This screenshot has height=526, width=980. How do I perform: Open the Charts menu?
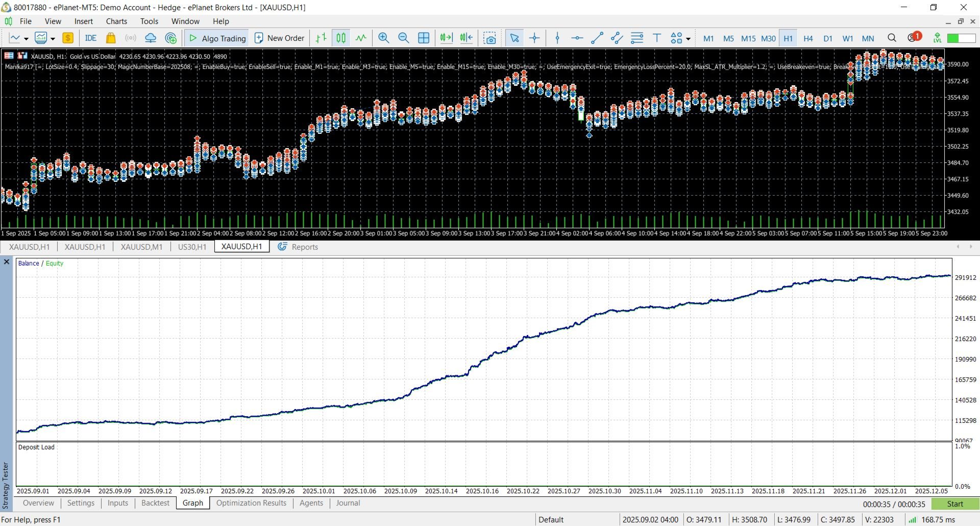(x=116, y=21)
